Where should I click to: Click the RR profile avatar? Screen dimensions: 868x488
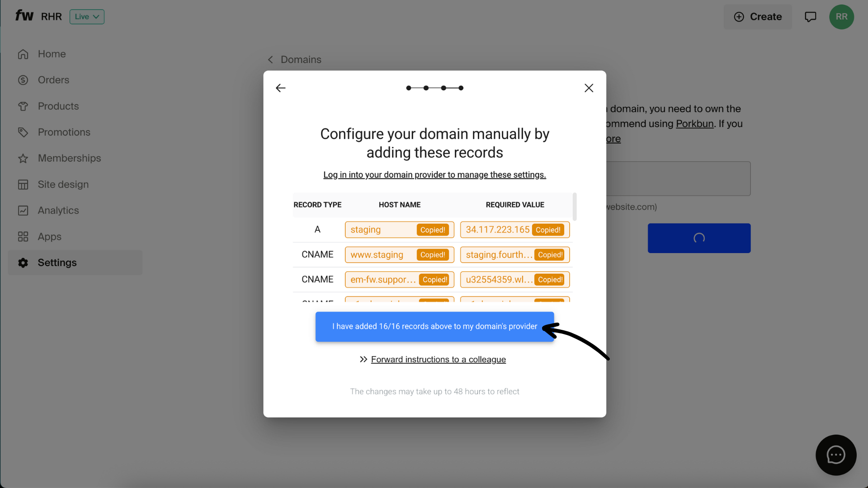(x=842, y=17)
